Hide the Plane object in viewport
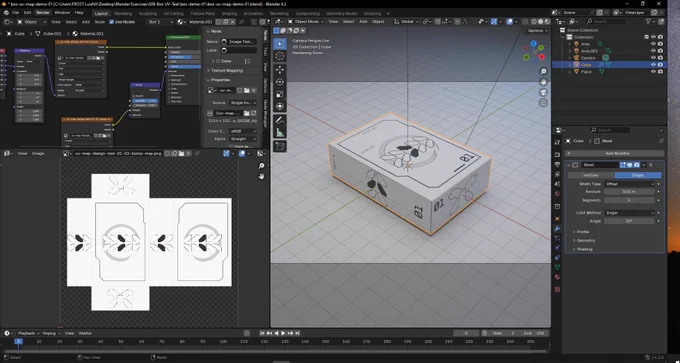The image size is (680, 363). (653, 72)
